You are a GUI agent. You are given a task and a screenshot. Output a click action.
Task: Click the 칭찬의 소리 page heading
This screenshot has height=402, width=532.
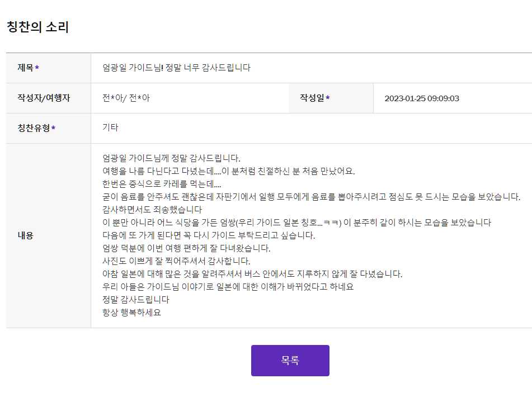click(x=37, y=27)
